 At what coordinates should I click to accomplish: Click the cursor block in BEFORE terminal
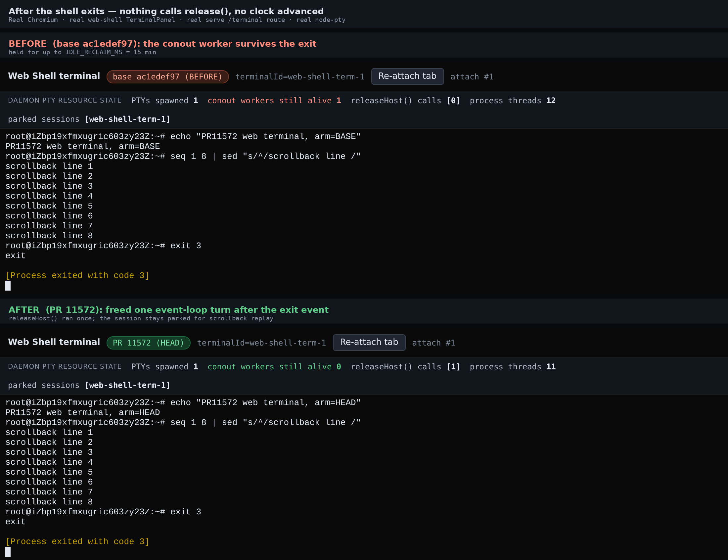point(8,285)
